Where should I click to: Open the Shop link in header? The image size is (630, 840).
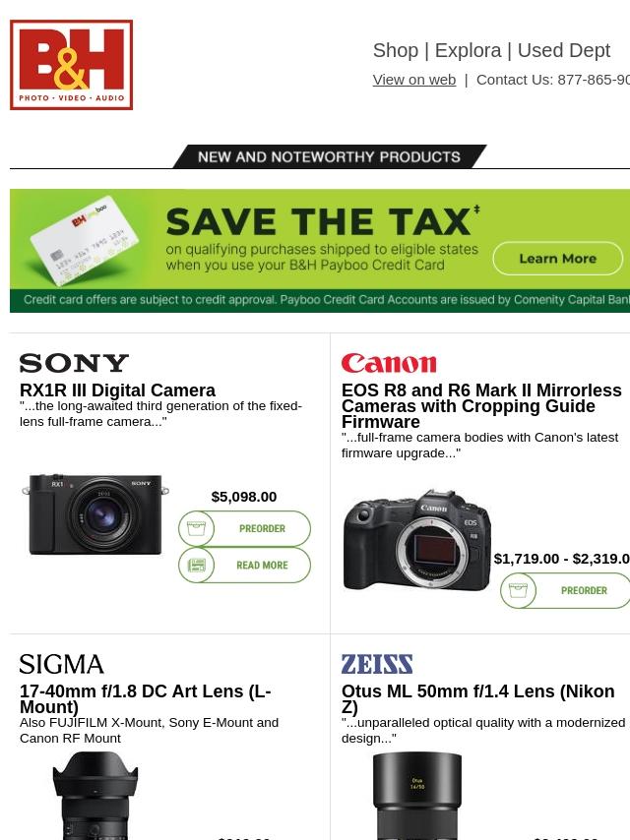(396, 50)
